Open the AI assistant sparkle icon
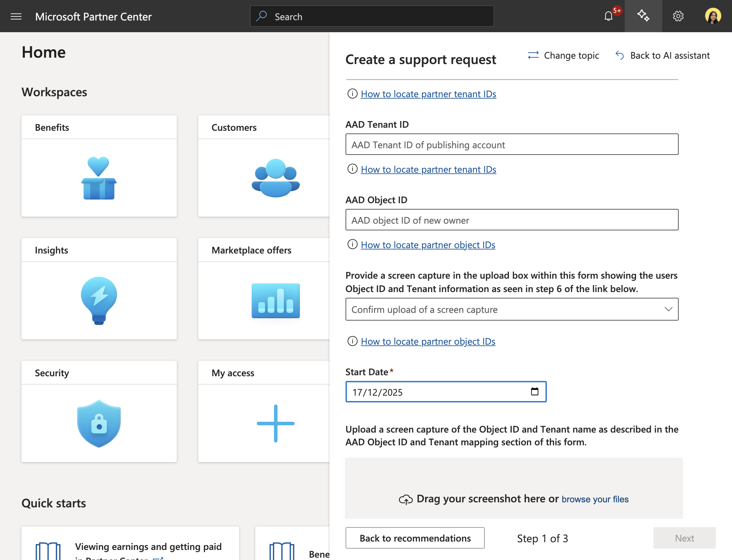The height and width of the screenshot is (560, 732). (x=643, y=16)
